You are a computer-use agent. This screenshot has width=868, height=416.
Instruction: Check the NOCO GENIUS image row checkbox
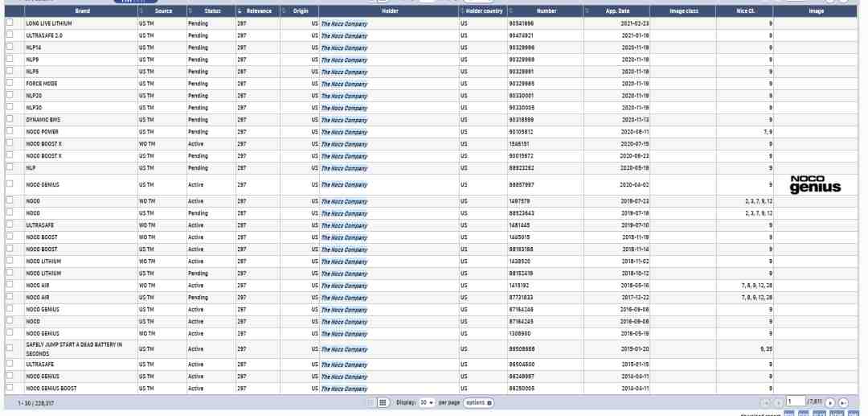pyautogui.click(x=10, y=183)
